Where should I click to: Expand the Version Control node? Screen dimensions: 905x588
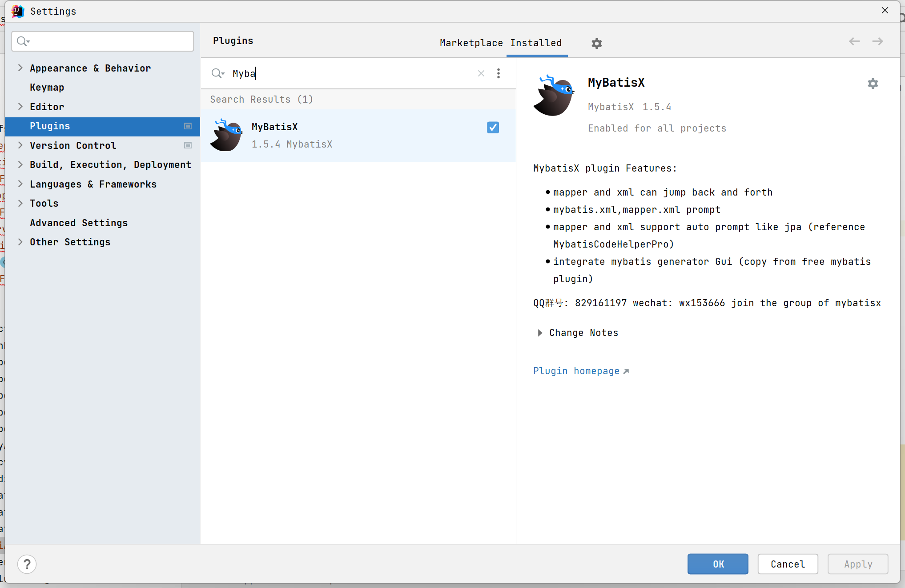pyautogui.click(x=20, y=145)
